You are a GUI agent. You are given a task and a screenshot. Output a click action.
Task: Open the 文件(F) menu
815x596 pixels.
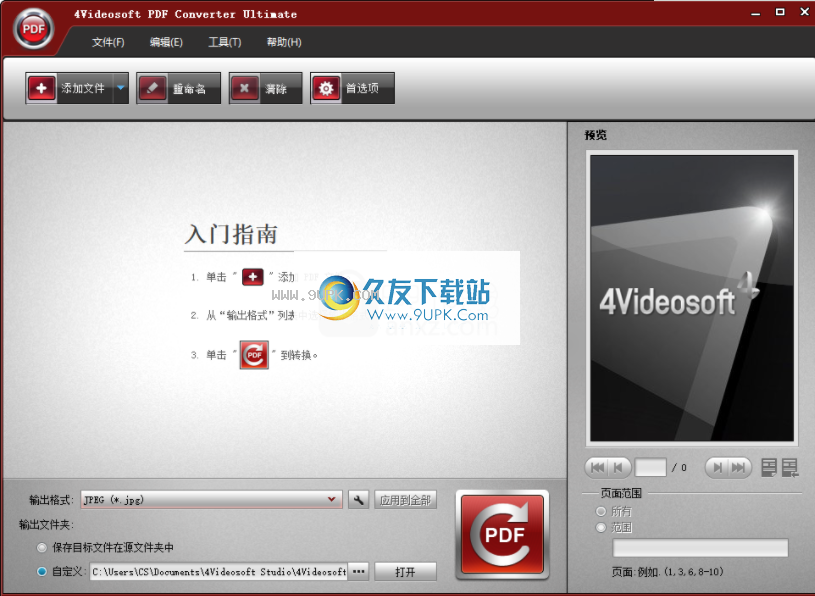pyautogui.click(x=108, y=42)
